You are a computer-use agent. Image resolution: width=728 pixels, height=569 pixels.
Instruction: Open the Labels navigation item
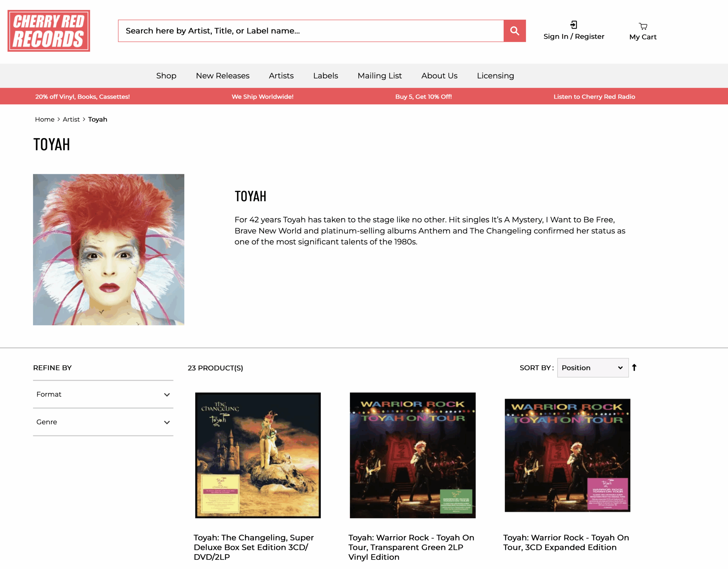325,76
